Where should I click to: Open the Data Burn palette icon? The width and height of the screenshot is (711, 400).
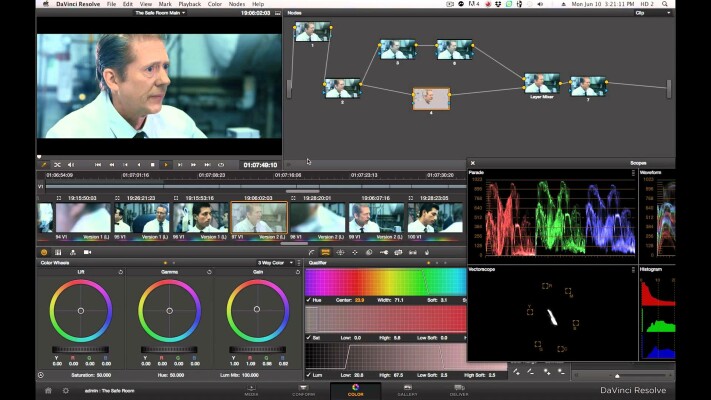[x=427, y=252]
